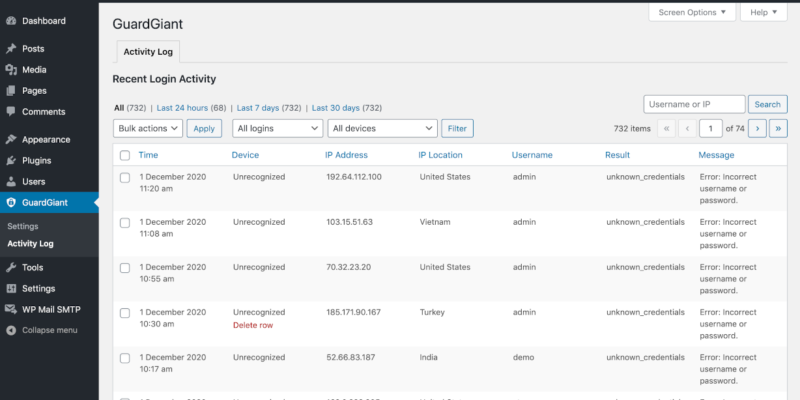The image size is (800, 400).
Task: Click Delete row for the Turkey entry
Action: pyautogui.click(x=253, y=326)
